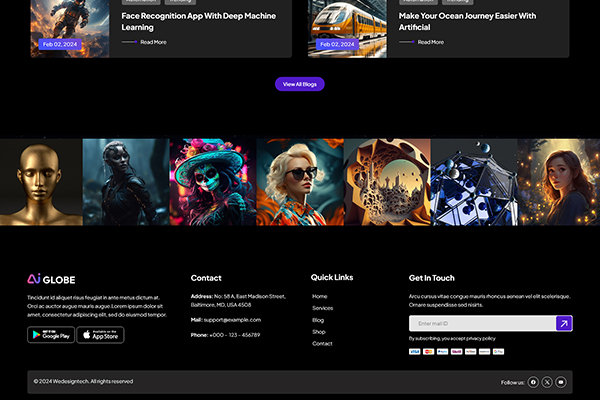
Task: Click the Enter mail ID field
Action: click(480, 323)
